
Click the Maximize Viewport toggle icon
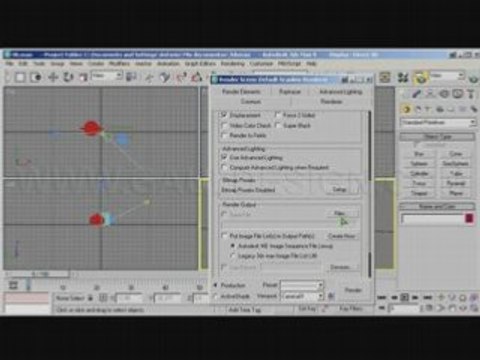pyautogui.click(x=474, y=308)
